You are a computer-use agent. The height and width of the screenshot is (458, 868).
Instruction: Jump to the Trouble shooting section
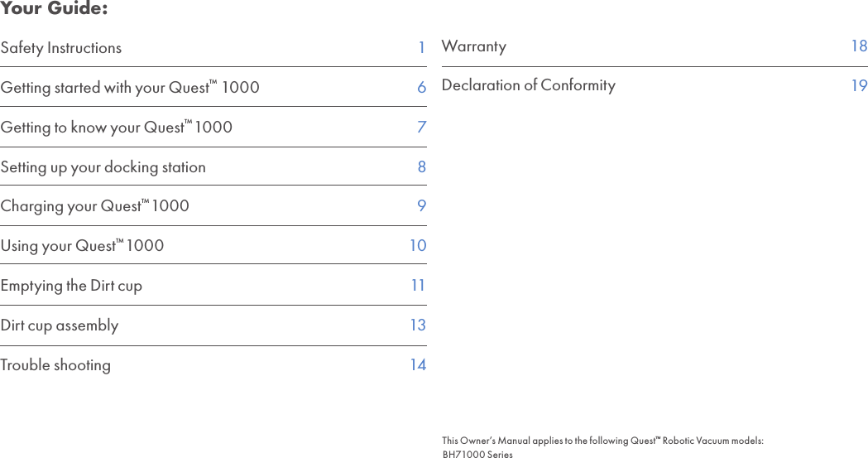[55, 365]
